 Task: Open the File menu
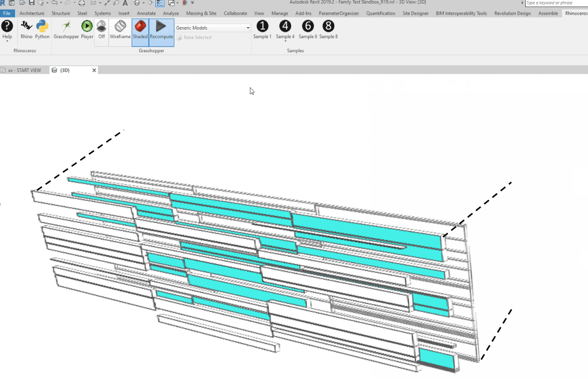click(7, 13)
